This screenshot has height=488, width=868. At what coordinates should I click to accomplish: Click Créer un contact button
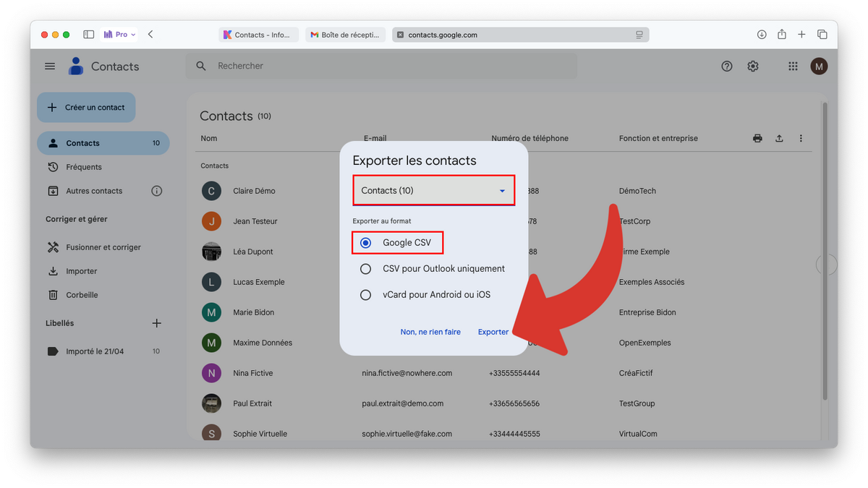(x=86, y=107)
